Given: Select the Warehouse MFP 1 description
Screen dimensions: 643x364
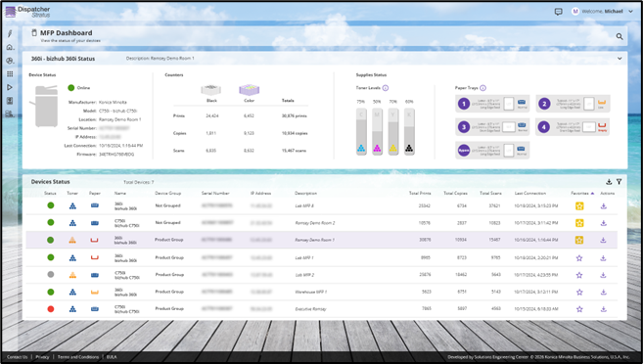Looking at the screenshot, I should click(311, 293).
